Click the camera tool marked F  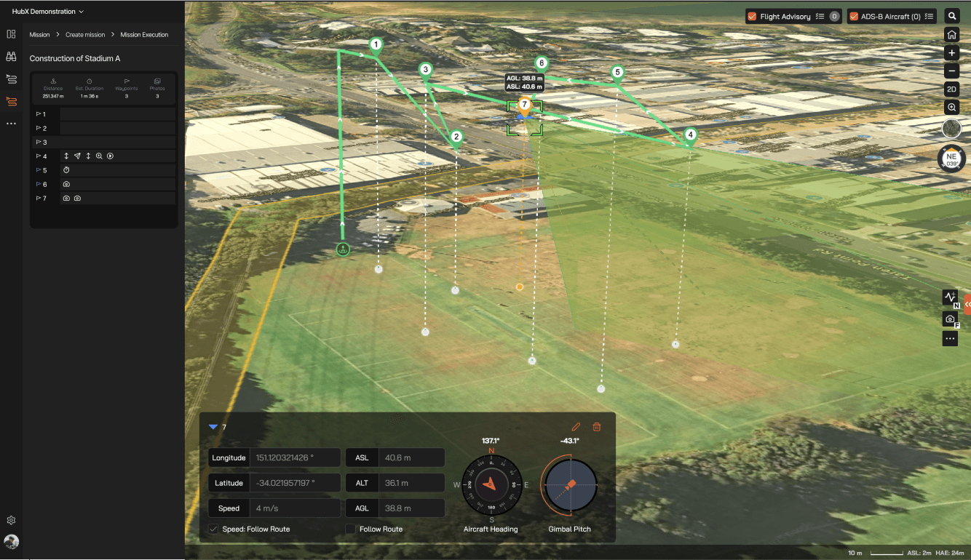click(950, 319)
